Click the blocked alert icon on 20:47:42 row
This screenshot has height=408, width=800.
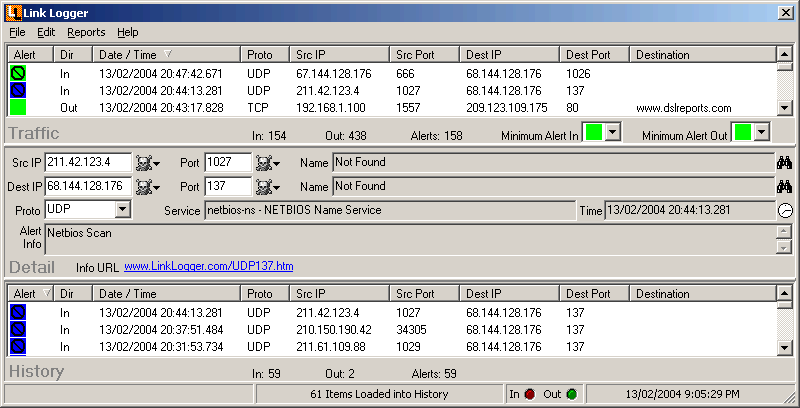[18, 74]
